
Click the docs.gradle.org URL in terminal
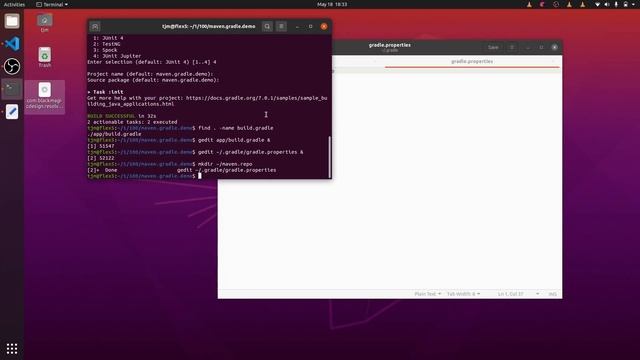[257, 98]
